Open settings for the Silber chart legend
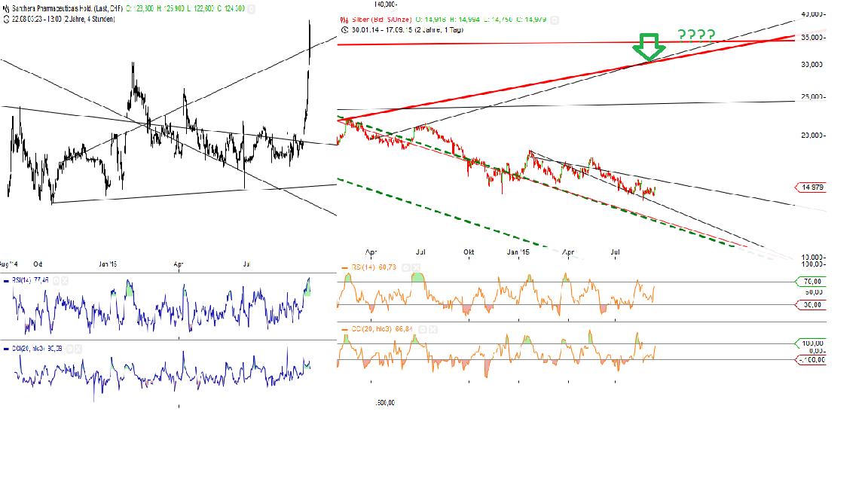The image size is (868, 488). [554, 20]
